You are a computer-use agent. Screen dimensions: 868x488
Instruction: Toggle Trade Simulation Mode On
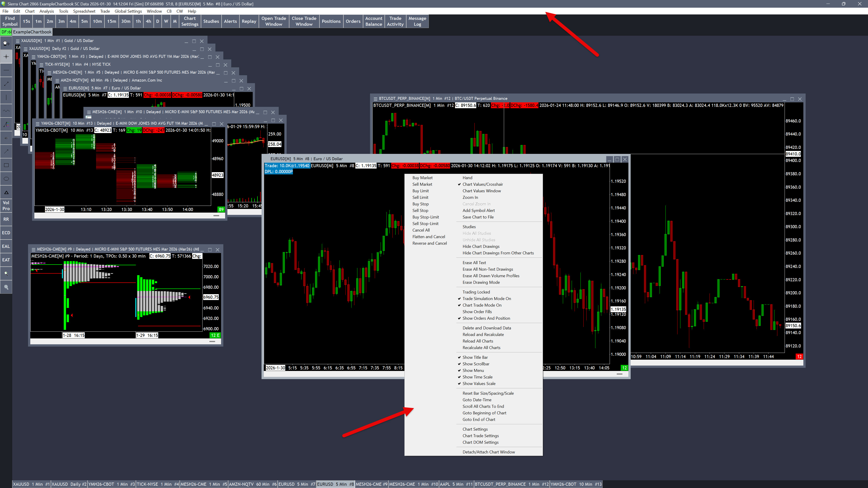point(486,299)
